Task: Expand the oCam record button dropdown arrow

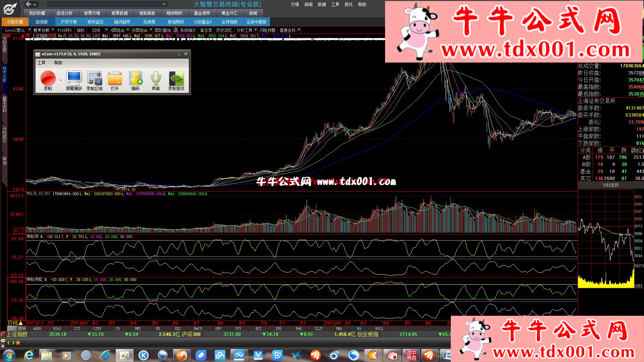Action: [x=61, y=80]
